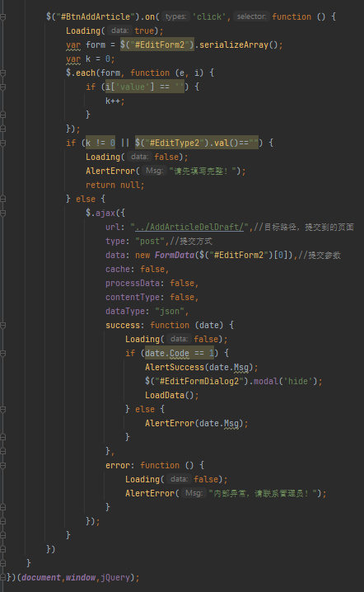
Task: Click the //提交参数 comment
Action: [x=320, y=256]
